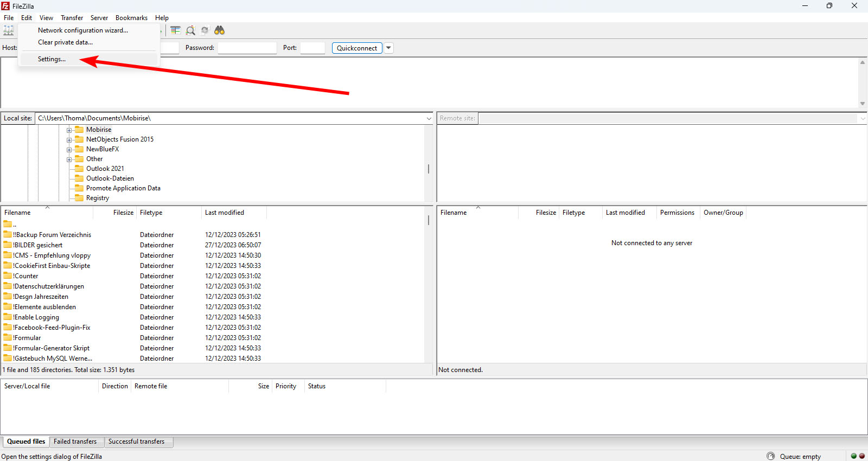The width and height of the screenshot is (868, 461).
Task: Click the binoculars file search icon
Action: click(219, 30)
